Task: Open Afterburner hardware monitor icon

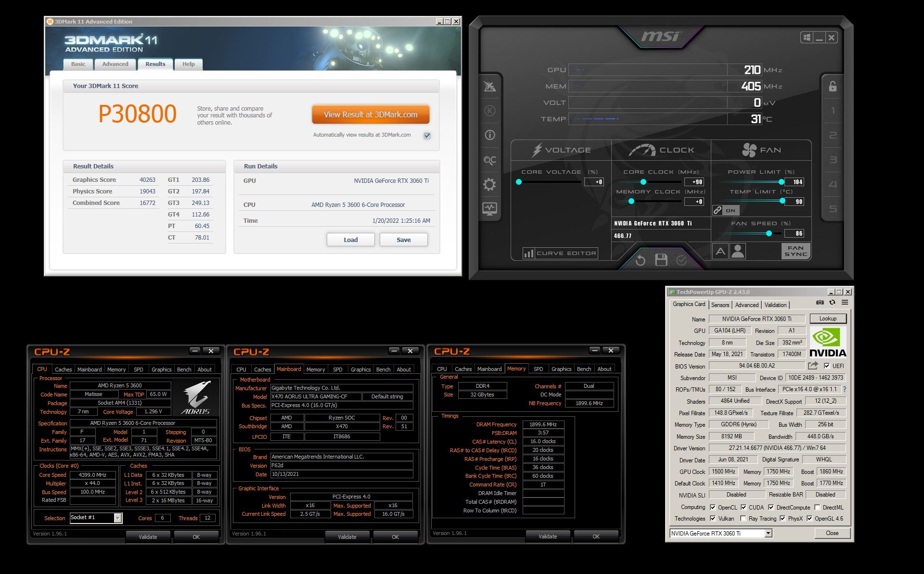Action: point(489,209)
